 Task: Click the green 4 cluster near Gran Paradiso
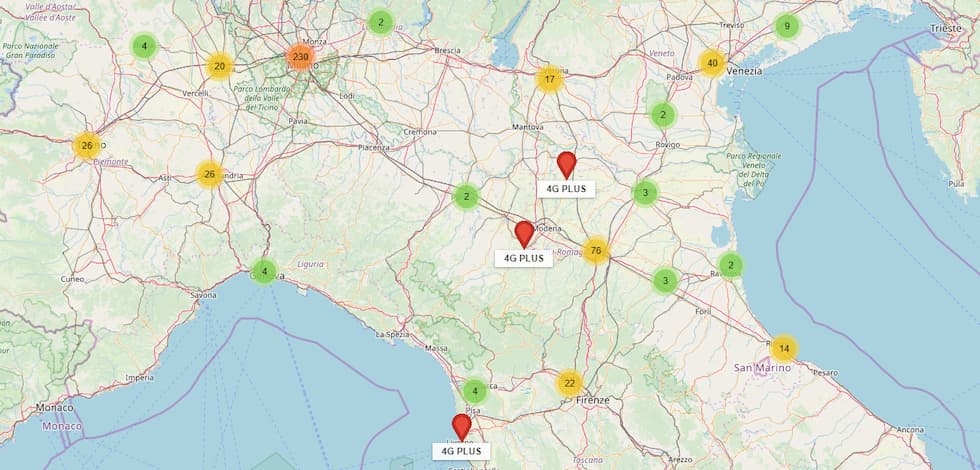tap(144, 46)
